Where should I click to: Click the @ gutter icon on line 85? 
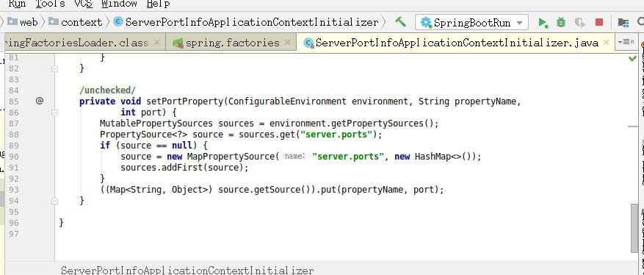40,101
